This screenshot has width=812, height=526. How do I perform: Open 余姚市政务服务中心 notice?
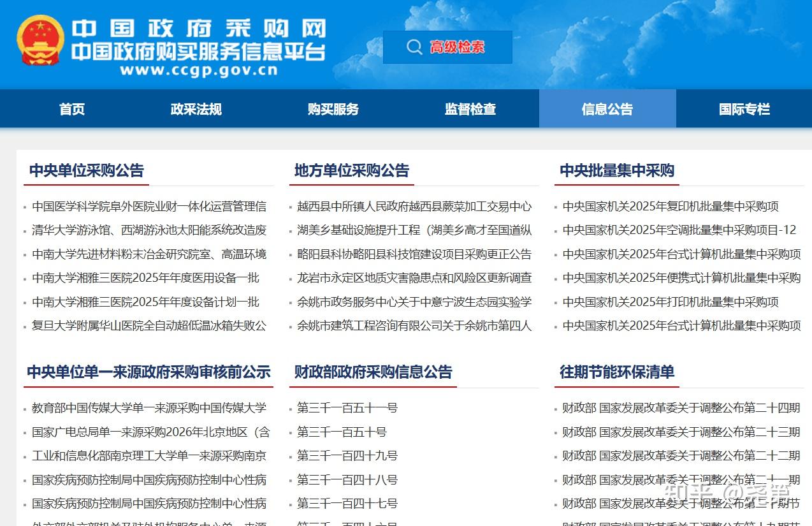click(x=414, y=302)
